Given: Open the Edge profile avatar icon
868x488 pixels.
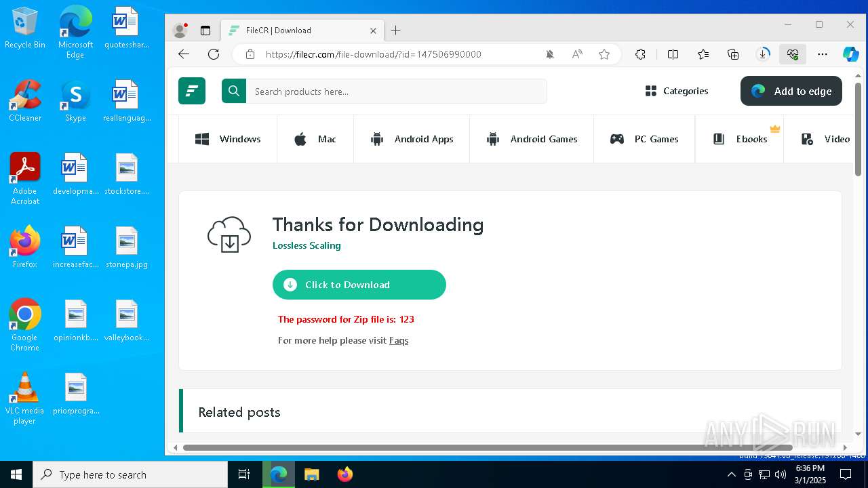Looking at the screenshot, I should click(180, 30).
